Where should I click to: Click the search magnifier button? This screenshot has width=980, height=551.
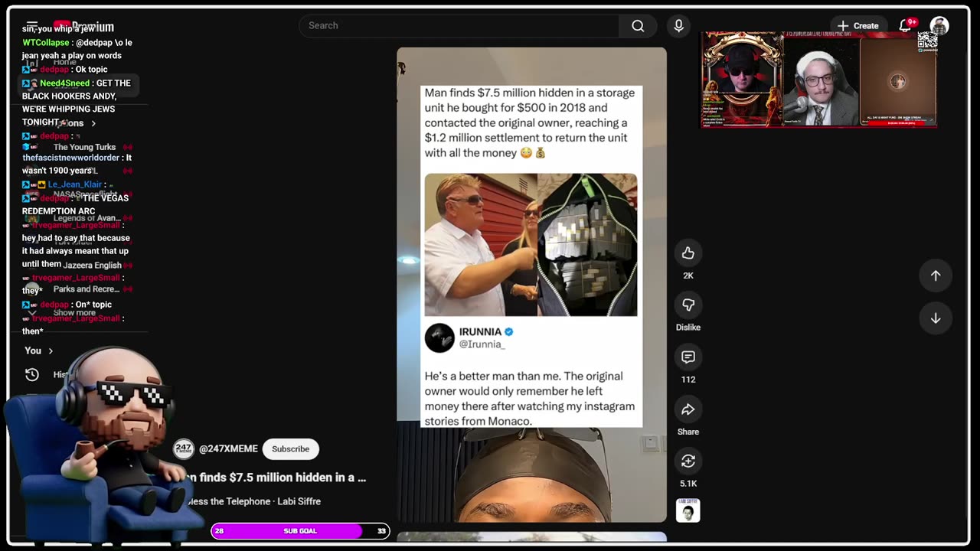[x=638, y=26]
